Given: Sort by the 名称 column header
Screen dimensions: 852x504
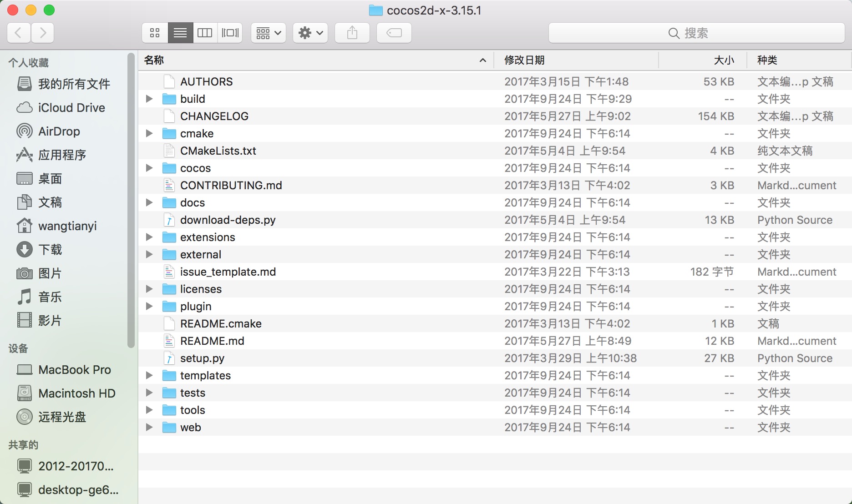Looking at the screenshot, I should [x=316, y=60].
